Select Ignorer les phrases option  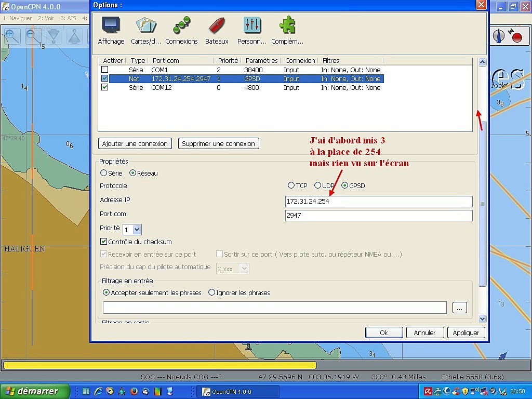pyautogui.click(x=212, y=292)
